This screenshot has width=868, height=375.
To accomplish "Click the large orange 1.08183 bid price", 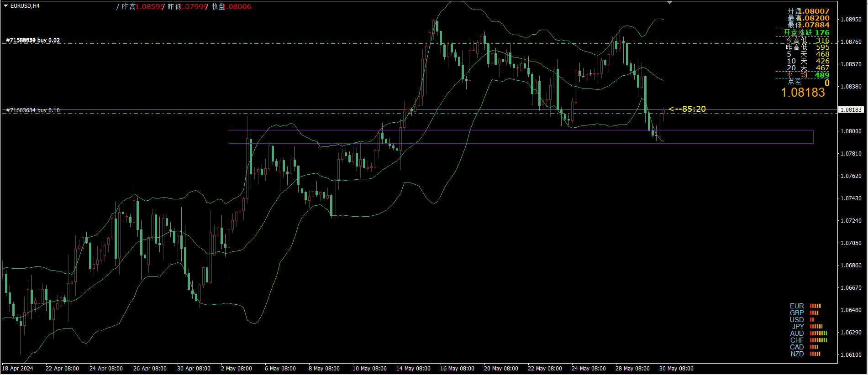I will click(803, 93).
